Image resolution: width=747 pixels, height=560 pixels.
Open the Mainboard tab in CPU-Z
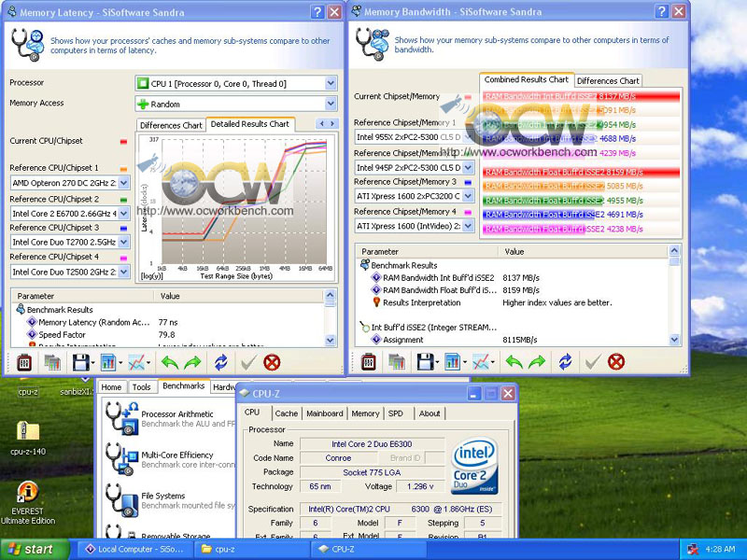coord(324,413)
